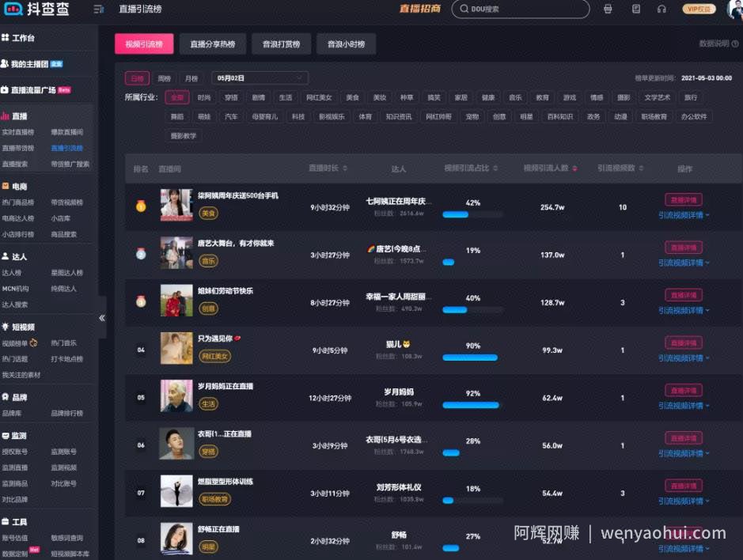743x560 pixels.
Task: Filter by the 美食 industry tag
Action: coord(353,97)
